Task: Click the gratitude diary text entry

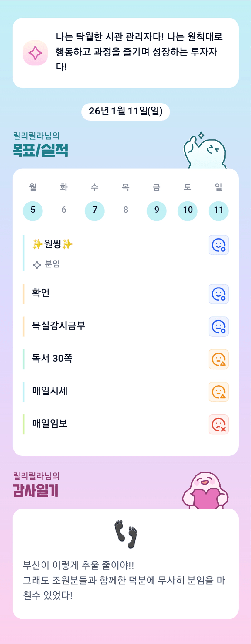Action: pyautogui.click(x=124, y=580)
